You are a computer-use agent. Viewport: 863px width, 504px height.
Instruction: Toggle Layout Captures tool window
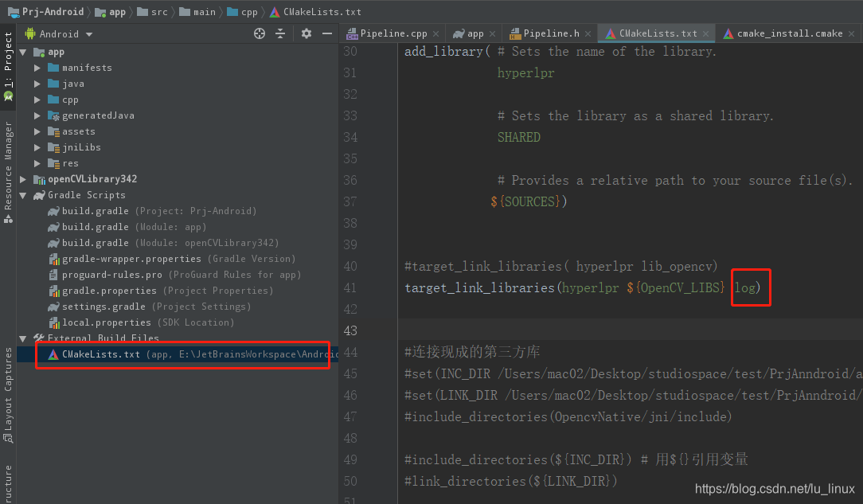click(8, 394)
